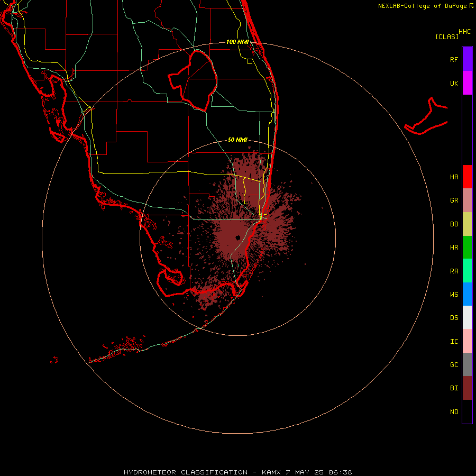Click the NEXLAB-College of DuPage text
The height and width of the screenshot is (476, 476).
[x=422, y=6]
